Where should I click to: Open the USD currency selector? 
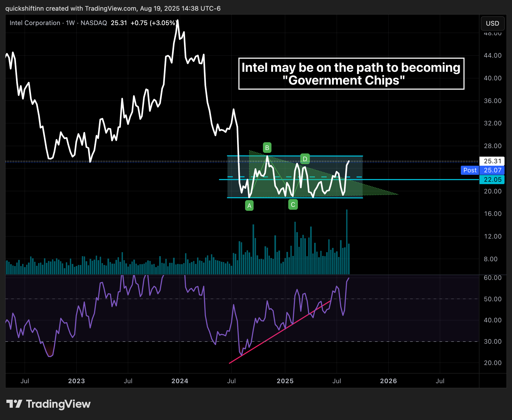(x=493, y=23)
